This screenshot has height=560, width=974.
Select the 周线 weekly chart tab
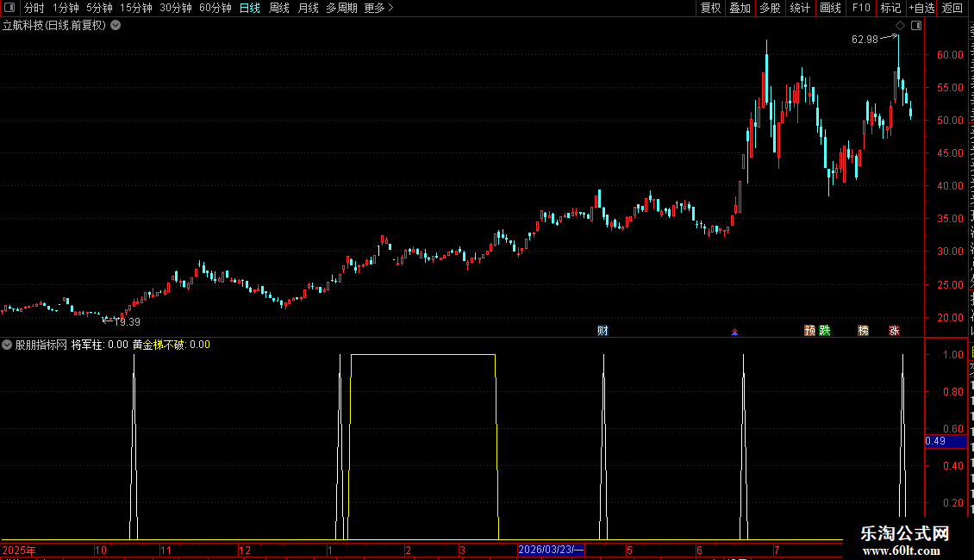[279, 8]
